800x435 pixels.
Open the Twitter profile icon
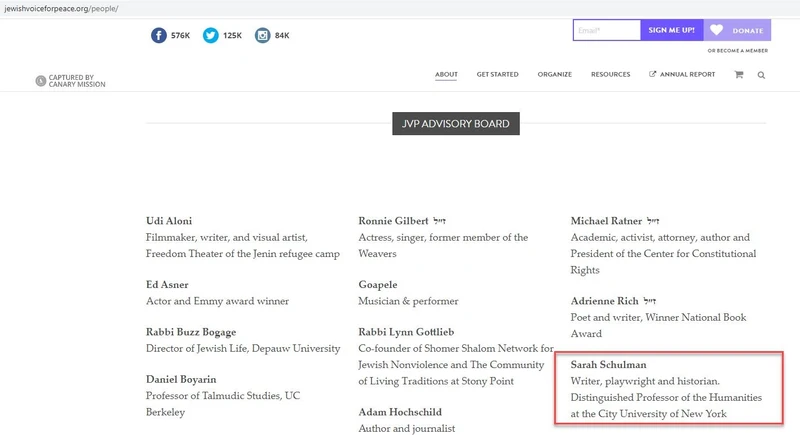coord(211,35)
